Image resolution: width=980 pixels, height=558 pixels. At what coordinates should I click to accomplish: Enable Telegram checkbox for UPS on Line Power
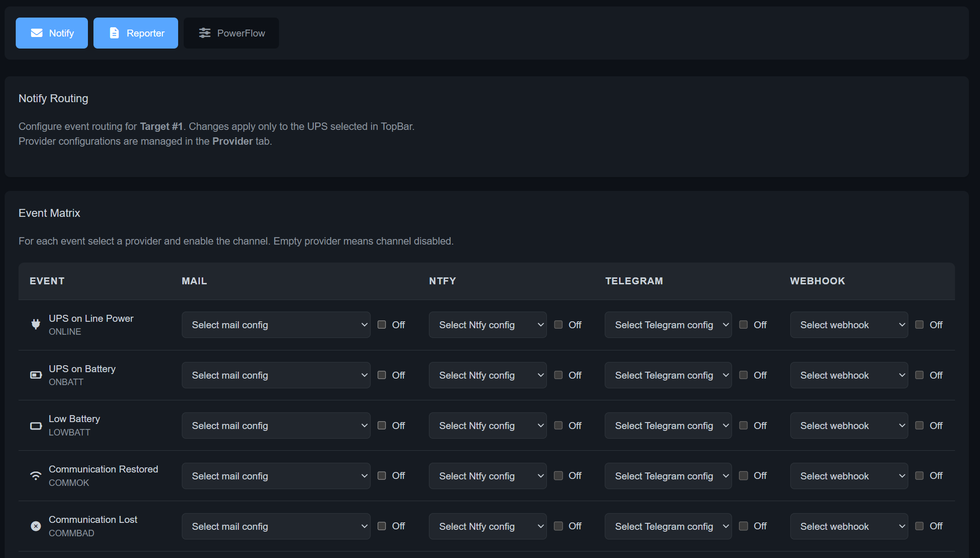pos(744,325)
